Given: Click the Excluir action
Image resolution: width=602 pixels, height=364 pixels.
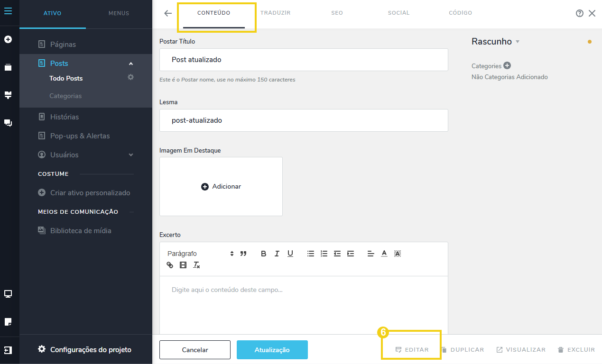Looking at the screenshot, I should coord(576,350).
